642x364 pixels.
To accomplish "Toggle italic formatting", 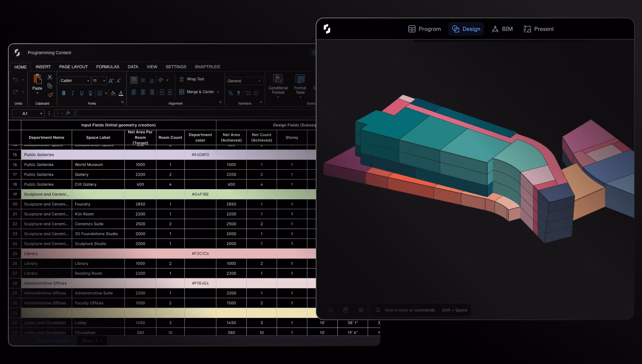I will 73,93.
